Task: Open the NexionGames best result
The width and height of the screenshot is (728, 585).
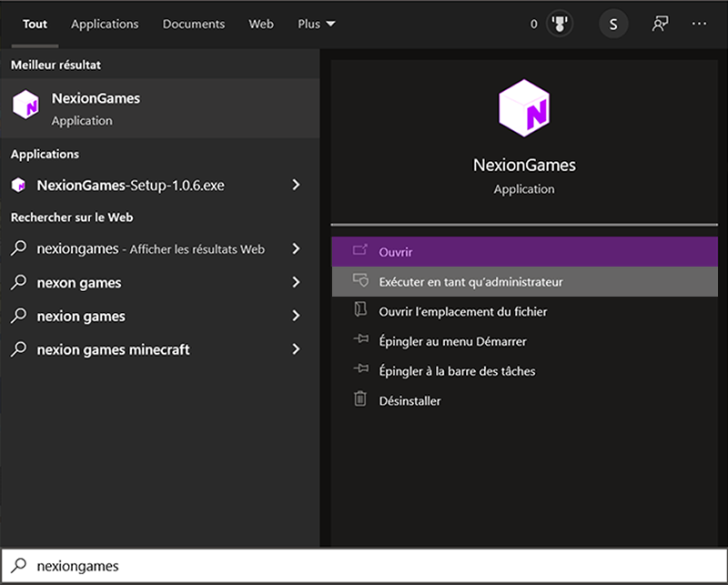Action: (160, 108)
